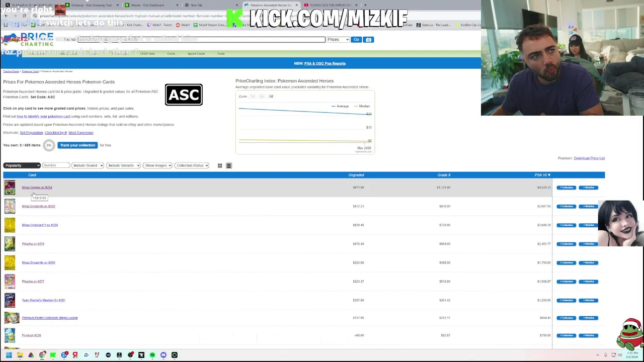The width and height of the screenshot is (644, 362).
Task: Focus the product search input field
Action: click(201, 39)
